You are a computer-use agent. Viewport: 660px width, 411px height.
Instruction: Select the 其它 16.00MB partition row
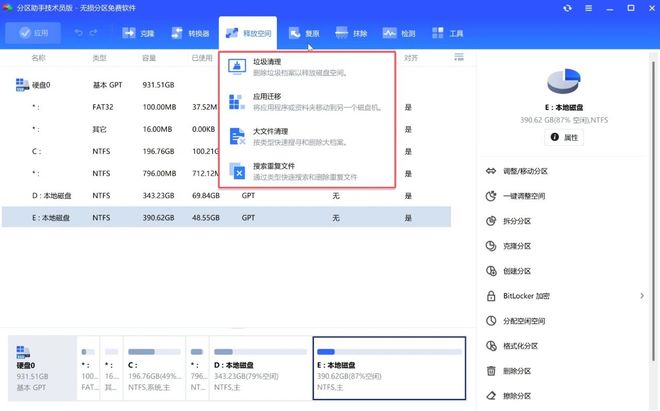(226, 129)
